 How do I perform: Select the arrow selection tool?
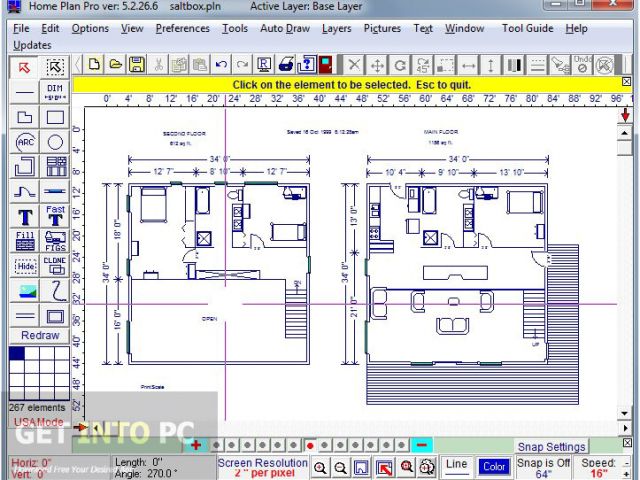(26, 67)
